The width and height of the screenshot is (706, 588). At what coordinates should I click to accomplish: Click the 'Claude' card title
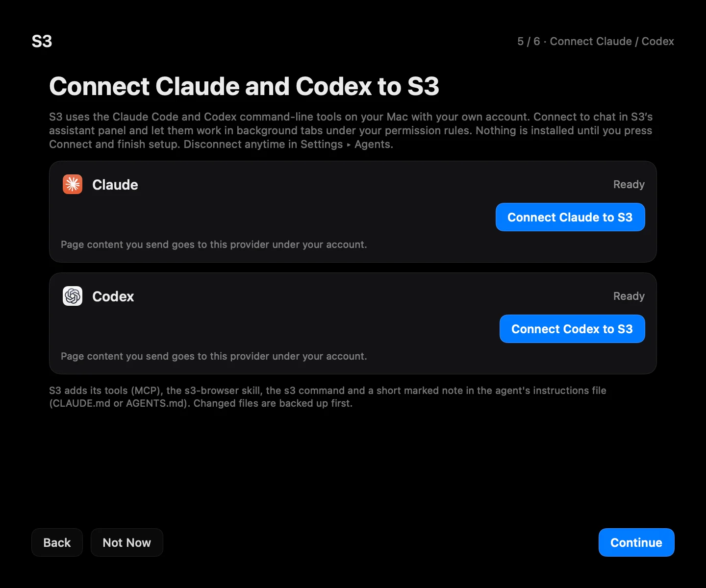(115, 185)
